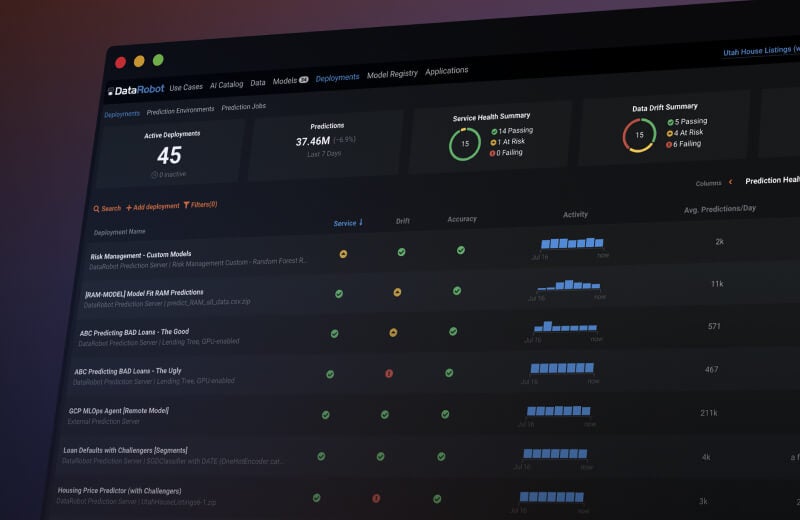Switch to Prediction Jobs tab
This screenshot has width=800, height=520.
[243, 107]
